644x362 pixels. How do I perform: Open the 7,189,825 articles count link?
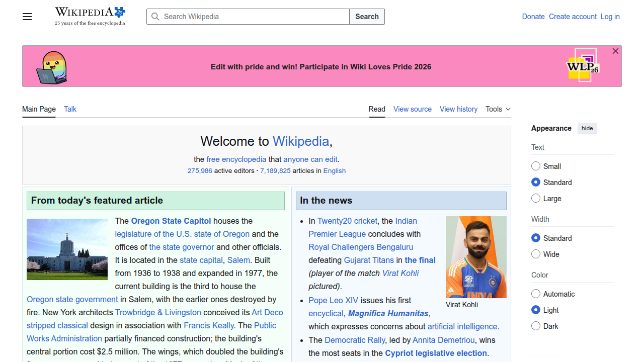tap(275, 171)
